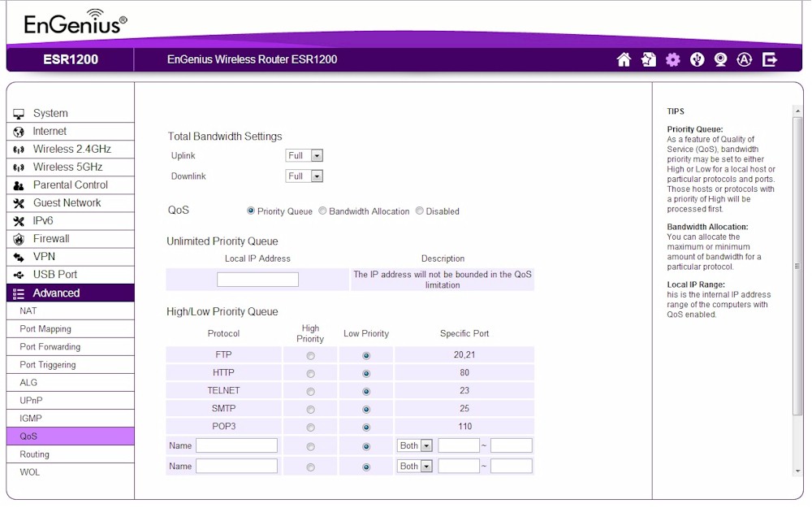Open Both dropdown in first Name row

click(x=415, y=445)
